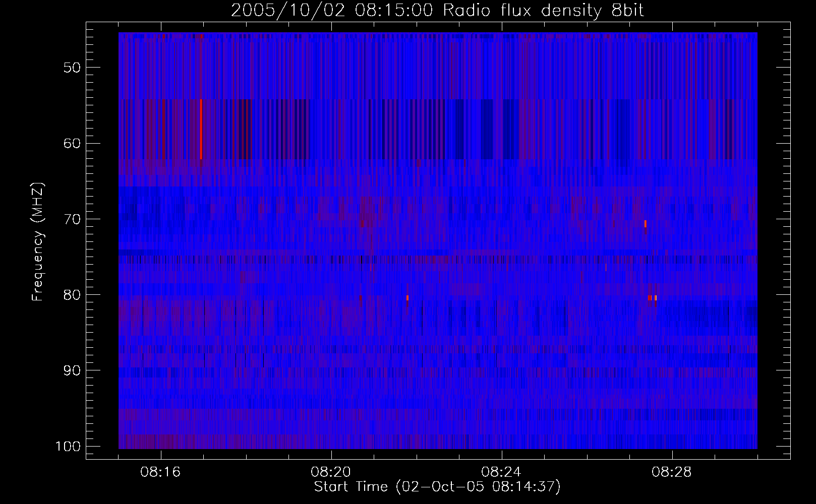Click the orange spot at 70 MHz near 08:27
The image size is (816, 504).
(x=645, y=224)
